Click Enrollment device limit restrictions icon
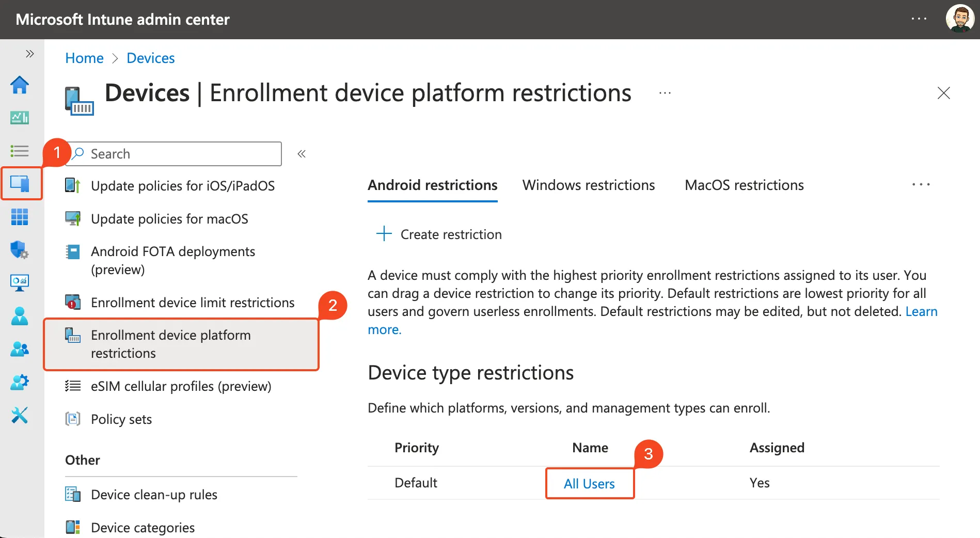This screenshot has width=980, height=538. [x=73, y=302]
